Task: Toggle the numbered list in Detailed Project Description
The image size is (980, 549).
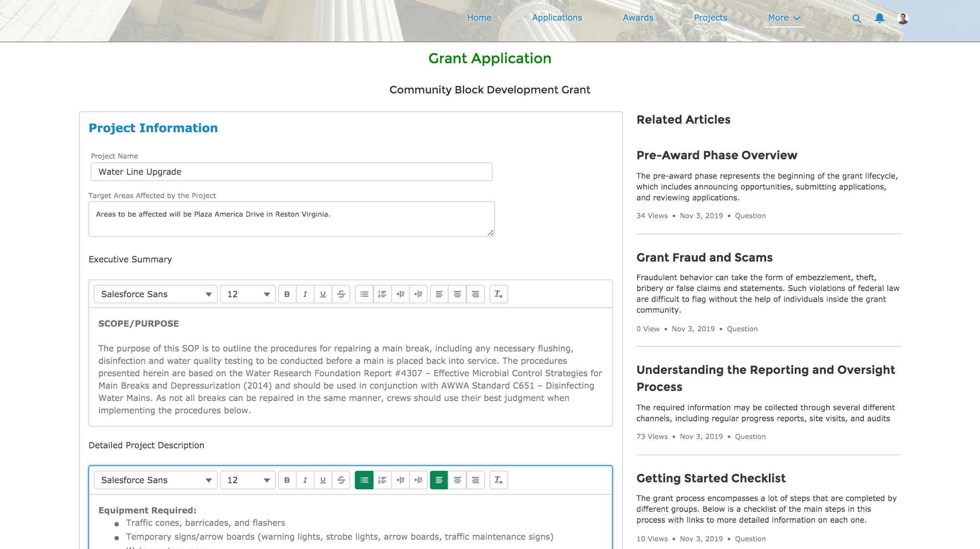Action: pyautogui.click(x=382, y=480)
